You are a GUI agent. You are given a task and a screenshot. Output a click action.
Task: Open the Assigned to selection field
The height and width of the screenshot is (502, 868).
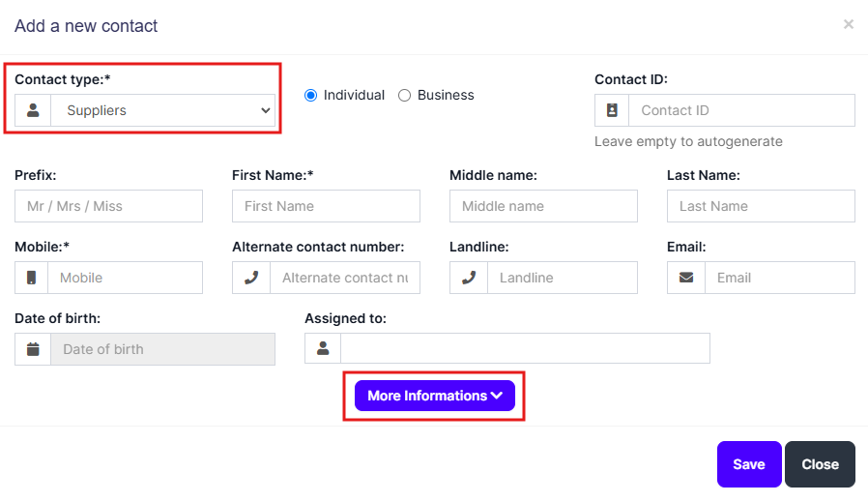[525, 348]
